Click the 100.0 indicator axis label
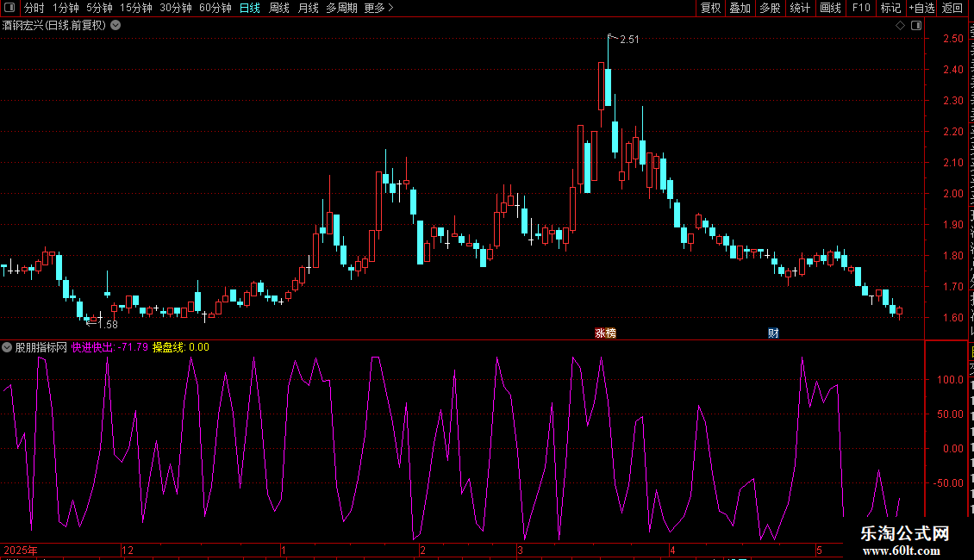974x560 pixels. tap(950, 379)
